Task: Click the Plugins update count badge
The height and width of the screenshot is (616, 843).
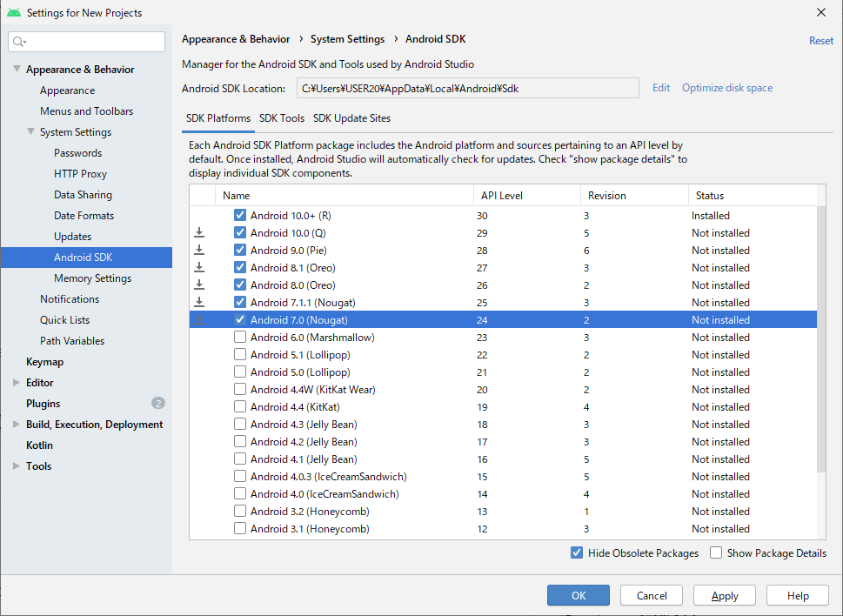Action: click(x=158, y=403)
